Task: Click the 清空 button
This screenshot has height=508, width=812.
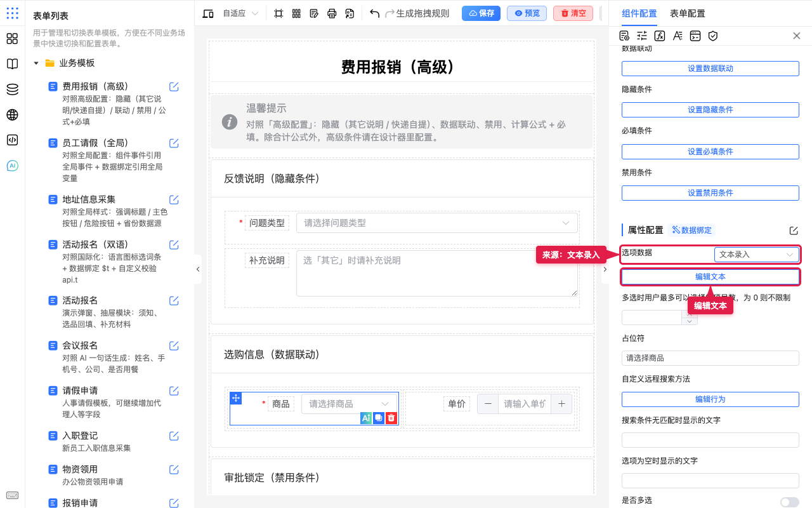Action: point(573,13)
